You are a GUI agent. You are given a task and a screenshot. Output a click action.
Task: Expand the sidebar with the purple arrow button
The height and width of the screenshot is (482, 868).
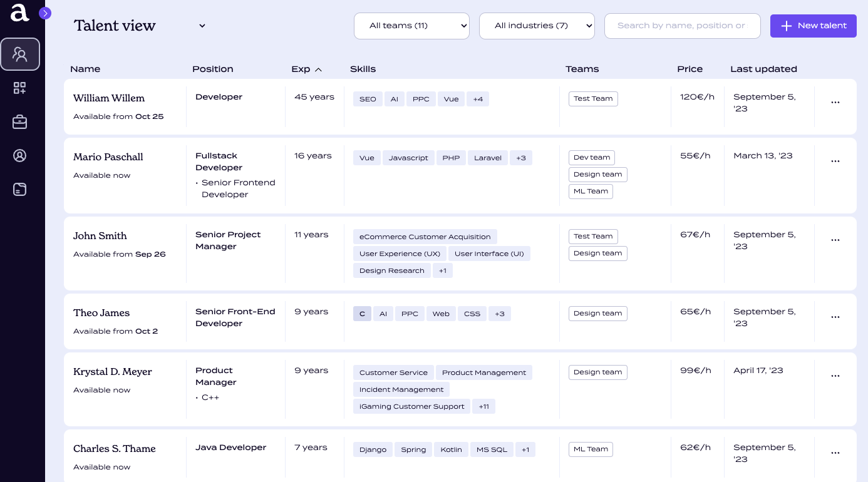coord(45,13)
